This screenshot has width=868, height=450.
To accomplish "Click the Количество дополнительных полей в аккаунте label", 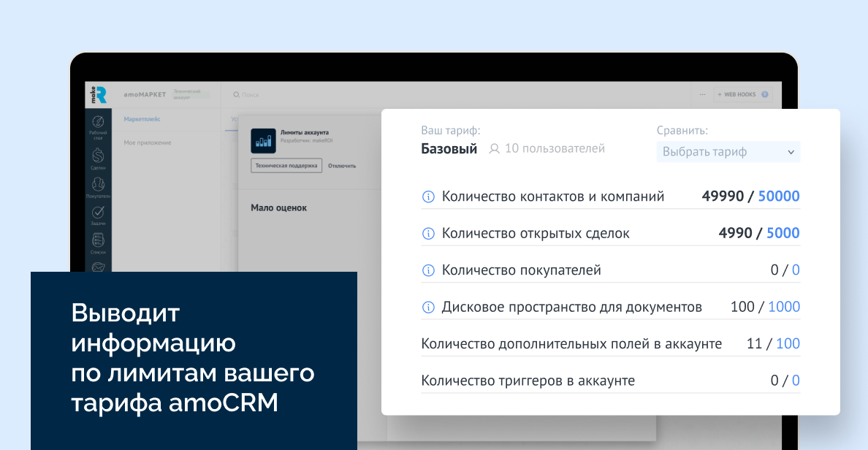I will click(571, 344).
